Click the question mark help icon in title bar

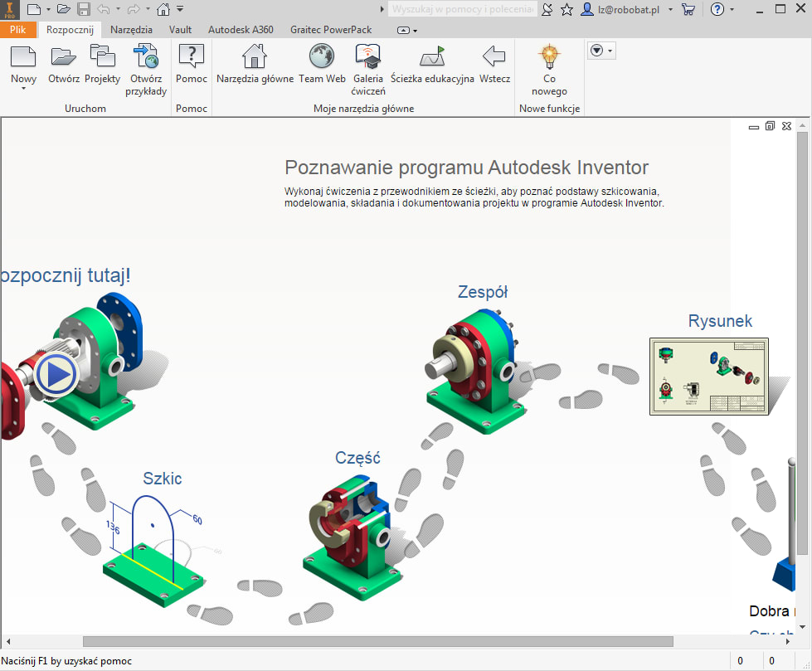coord(717,9)
